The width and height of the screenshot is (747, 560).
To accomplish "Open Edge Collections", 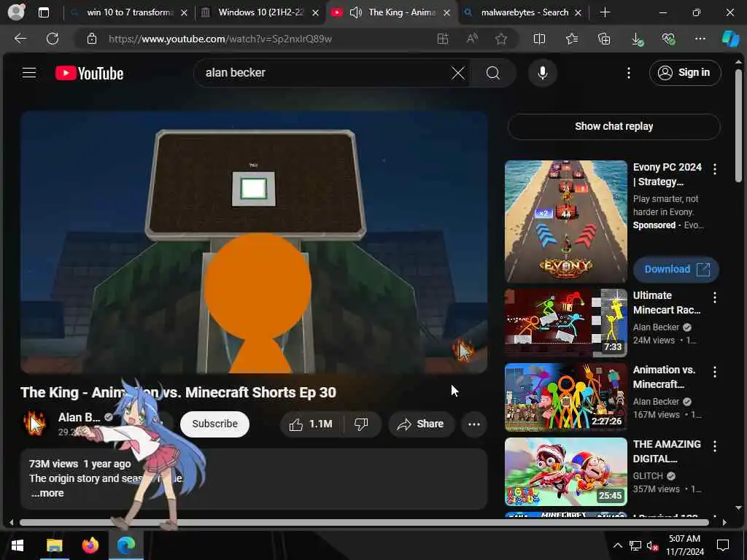I will [604, 39].
